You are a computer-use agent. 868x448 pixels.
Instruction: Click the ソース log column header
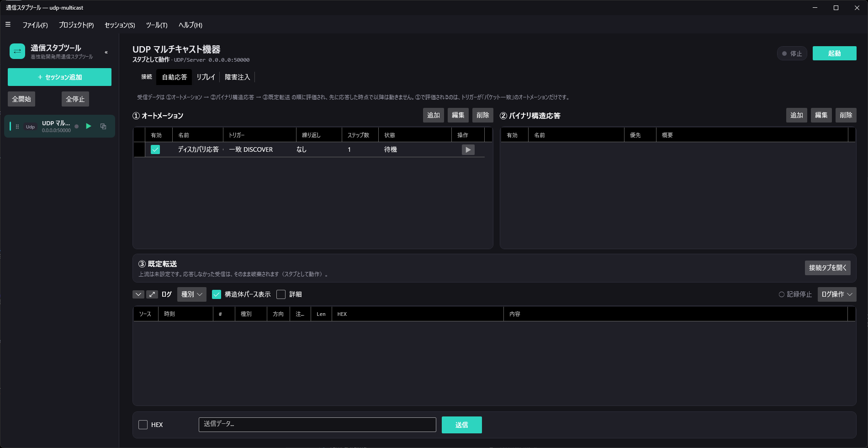click(x=145, y=314)
